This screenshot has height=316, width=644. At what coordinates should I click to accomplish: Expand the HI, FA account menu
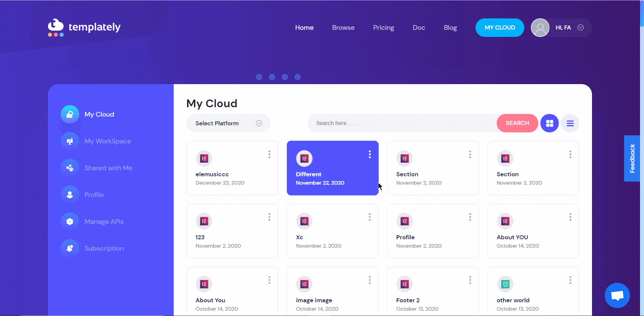580,28
